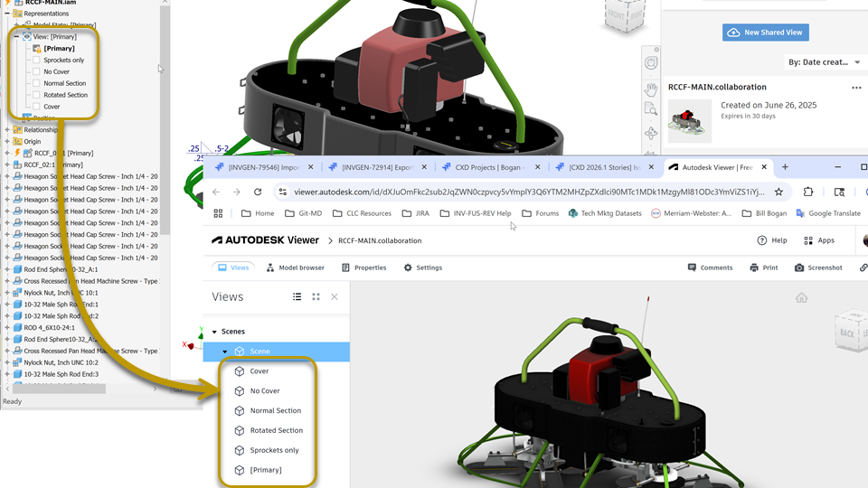Switch Views panel to grid layout
868x488 pixels.
coord(316,297)
